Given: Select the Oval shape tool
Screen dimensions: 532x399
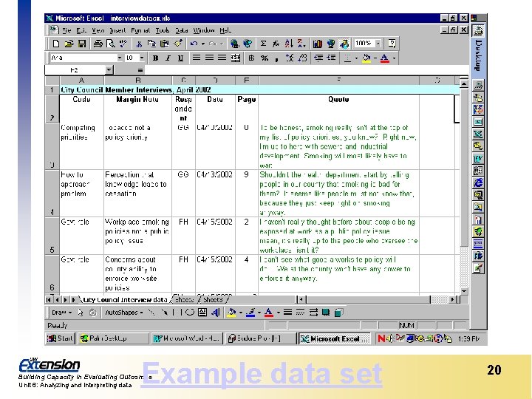Looking at the screenshot, I should pyautogui.click(x=190, y=312).
